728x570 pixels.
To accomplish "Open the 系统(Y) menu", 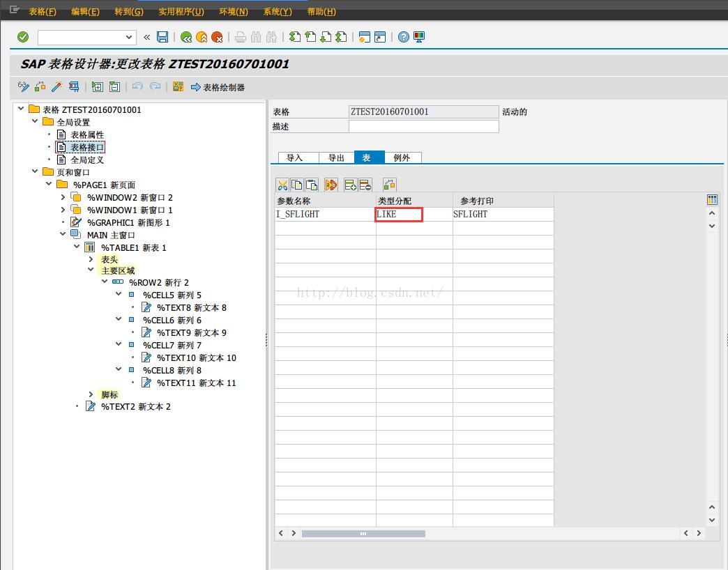I will (x=278, y=12).
